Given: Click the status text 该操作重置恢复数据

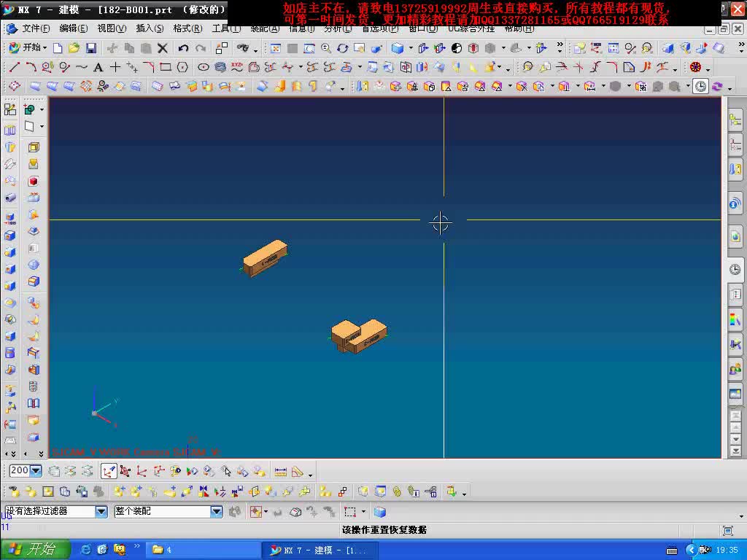Looking at the screenshot, I should point(384,529).
